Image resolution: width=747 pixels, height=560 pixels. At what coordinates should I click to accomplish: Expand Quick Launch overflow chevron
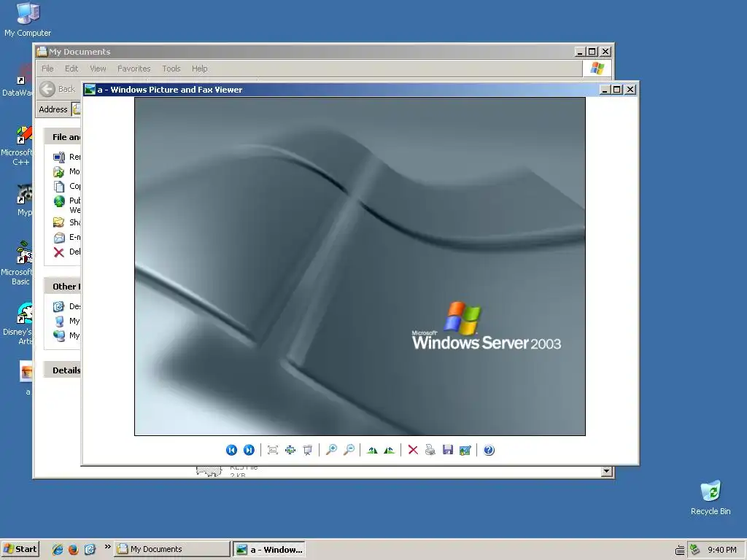click(107, 547)
